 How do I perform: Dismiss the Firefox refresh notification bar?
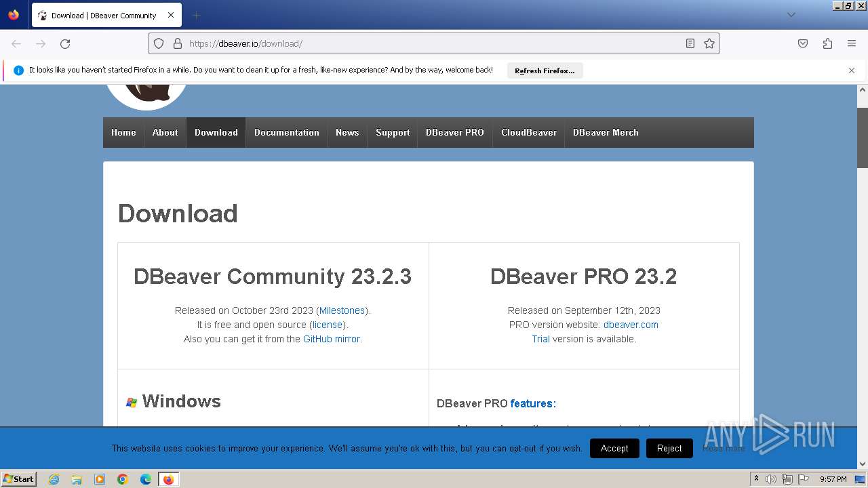(x=852, y=70)
